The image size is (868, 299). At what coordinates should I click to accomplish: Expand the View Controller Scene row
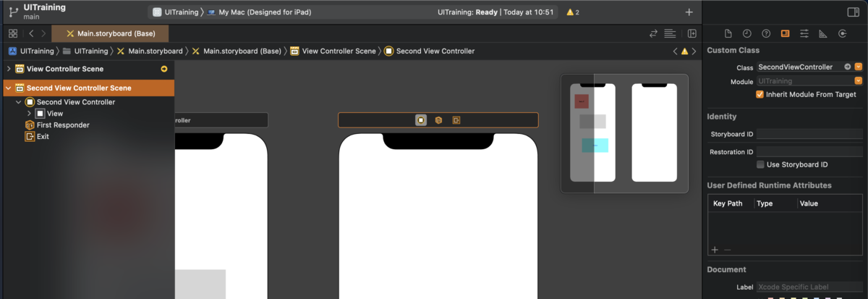click(x=9, y=69)
